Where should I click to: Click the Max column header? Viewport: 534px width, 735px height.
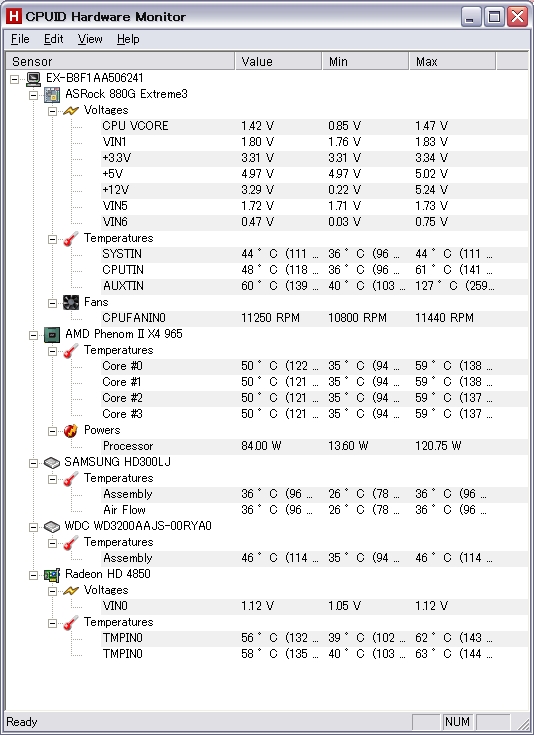[452, 61]
